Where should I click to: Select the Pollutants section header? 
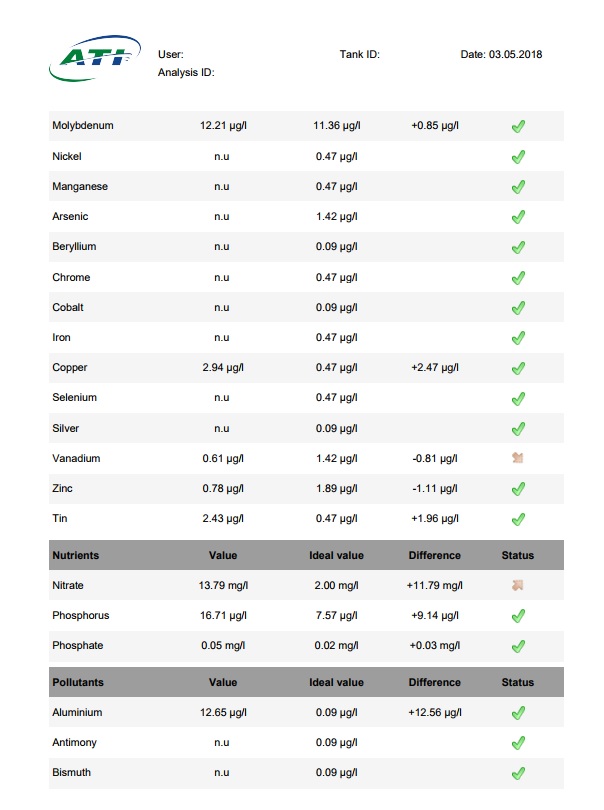(306, 682)
